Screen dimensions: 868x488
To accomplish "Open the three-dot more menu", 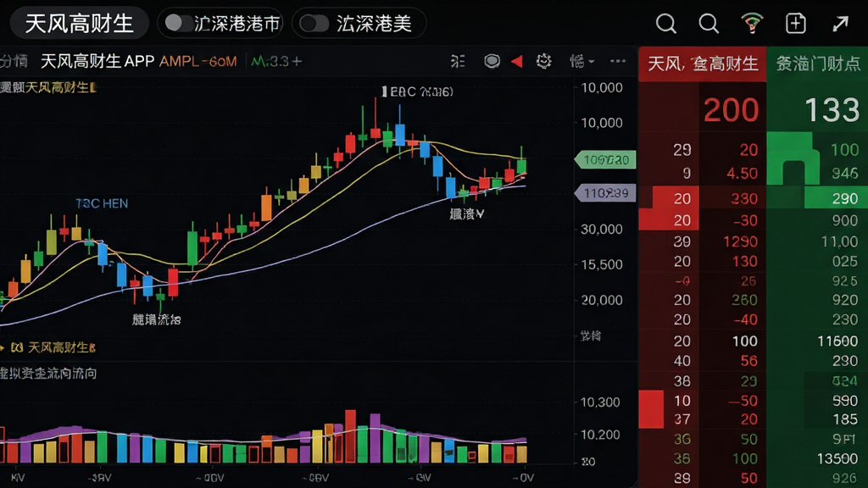I will click(618, 61).
